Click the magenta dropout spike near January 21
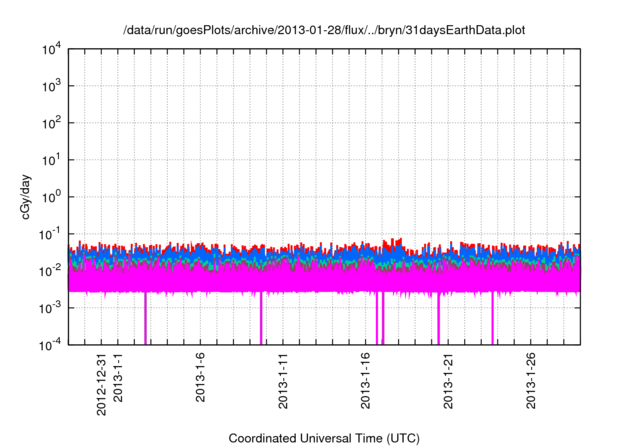 coord(438,318)
